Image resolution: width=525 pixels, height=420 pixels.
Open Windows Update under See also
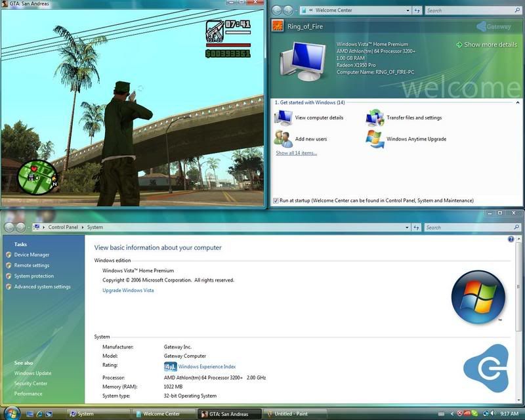33,373
